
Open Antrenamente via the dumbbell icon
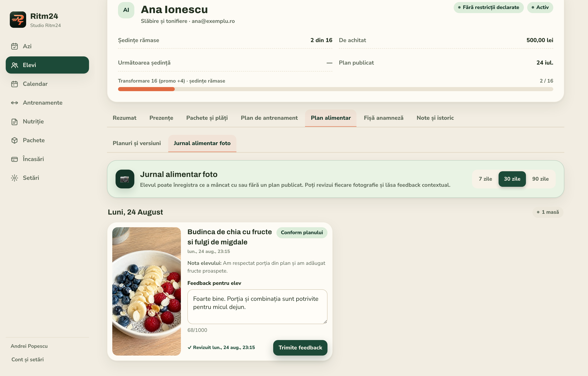[x=14, y=103]
